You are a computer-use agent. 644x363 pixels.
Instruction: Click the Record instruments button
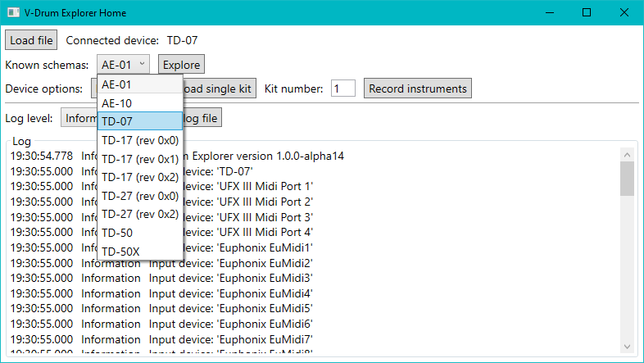tap(418, 88)
